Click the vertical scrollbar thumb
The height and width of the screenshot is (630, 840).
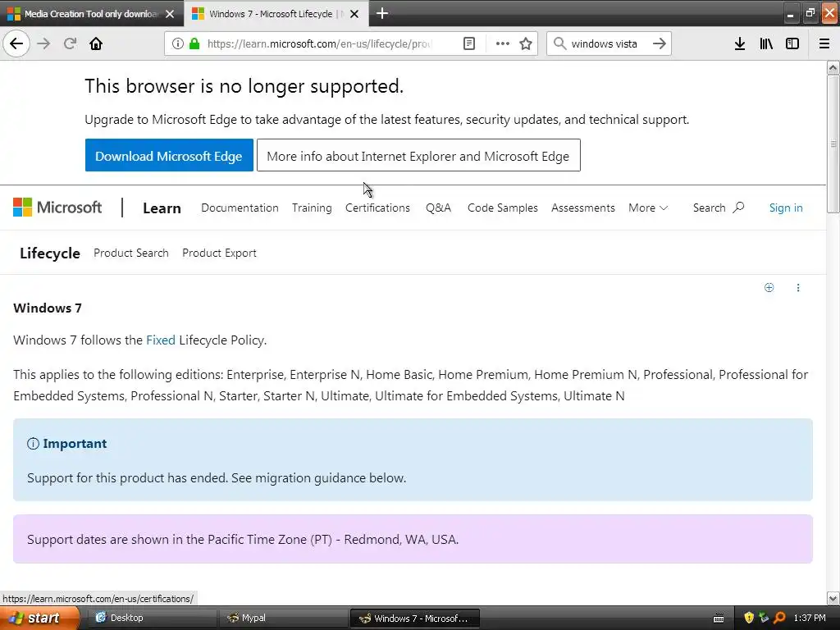tap(833, 144)
